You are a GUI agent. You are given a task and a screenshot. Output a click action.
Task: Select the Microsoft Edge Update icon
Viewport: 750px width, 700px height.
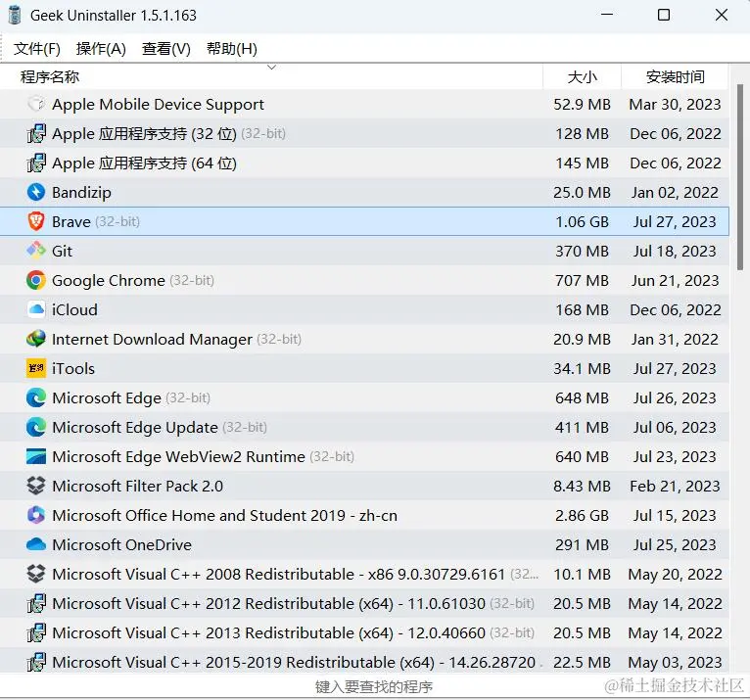36,427
